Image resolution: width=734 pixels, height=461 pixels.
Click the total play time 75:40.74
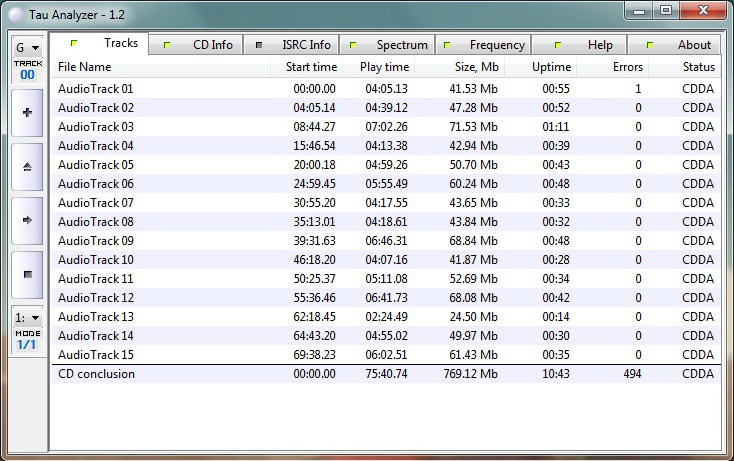pos(386,374)
